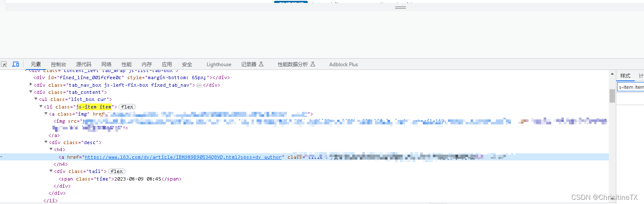Click the ellipsis badge in tab_nav_box row
The width and height of the screenshot is (644, 204).
[x=199, y=85]
